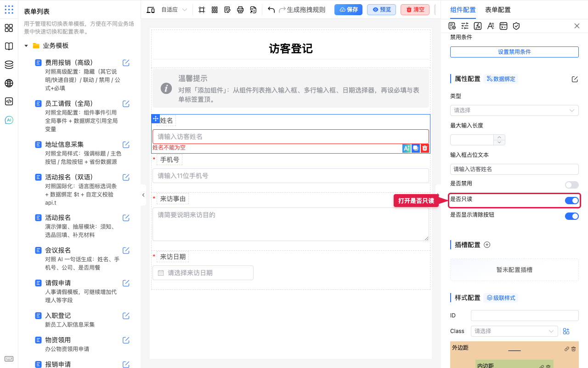This screenshot has width=588, height=368.
Task: Select the 会议报名 template
Action: pyautogui.click(x=58, y=250)
